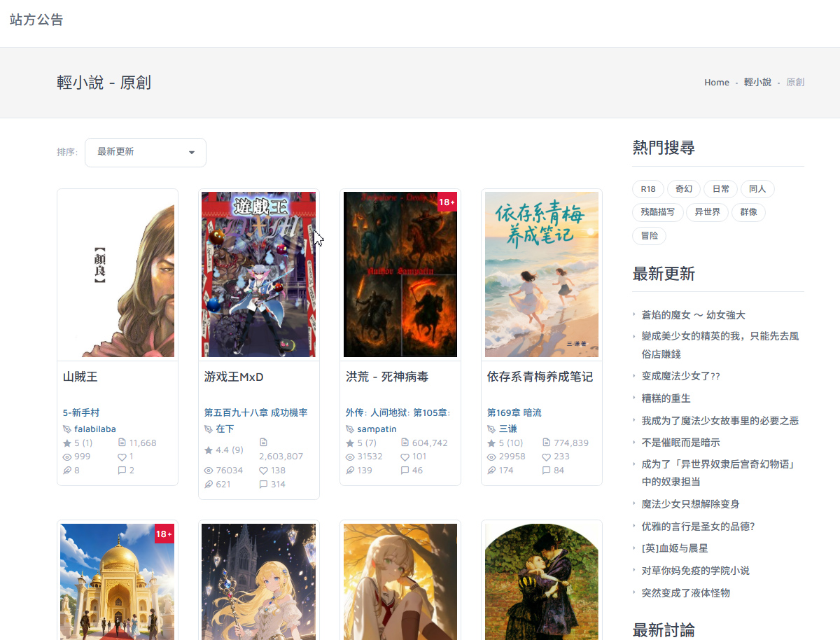Click the heart favorites icon on 依存系青梅养成笔记
This screenshot has height=640, width=840.
pyautogui.click(x=546, y=457)
